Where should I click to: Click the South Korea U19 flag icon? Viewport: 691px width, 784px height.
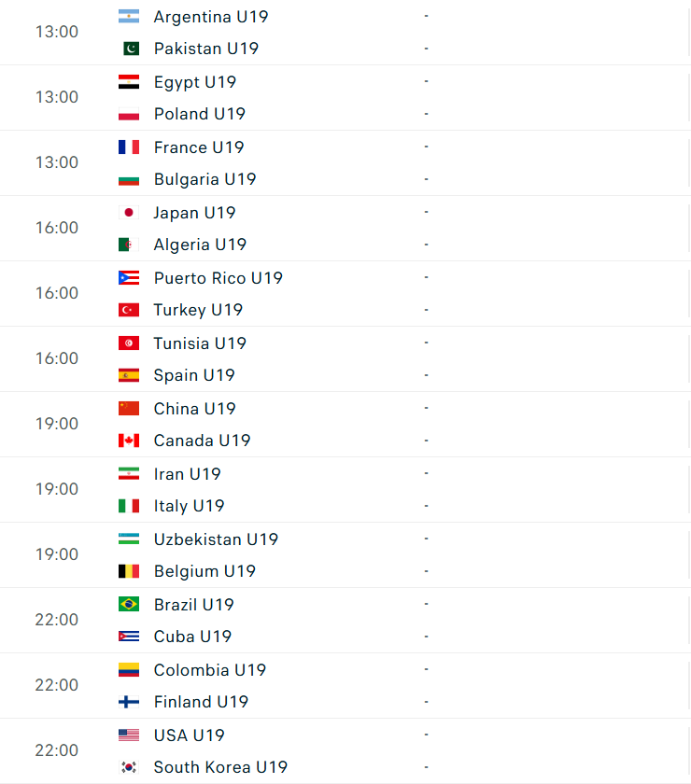pyautogui.click(x=129, y=767)
